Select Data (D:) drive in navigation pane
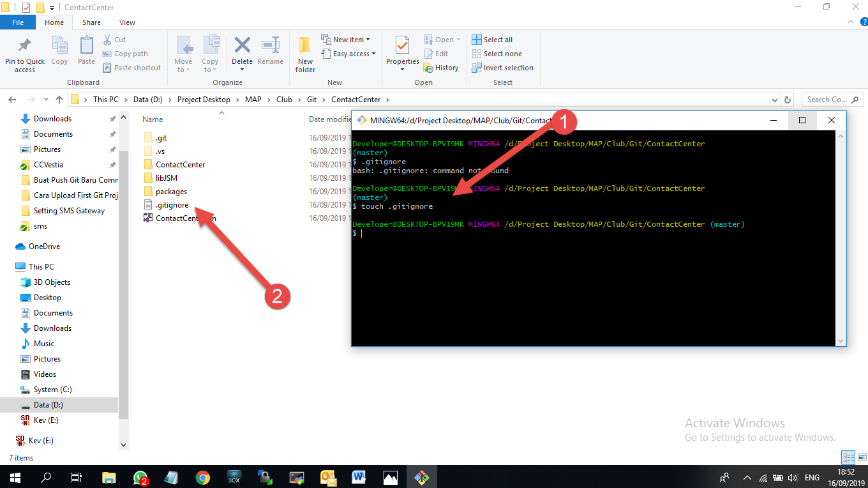The image size is (868, 488). click(x=48, y=405)
